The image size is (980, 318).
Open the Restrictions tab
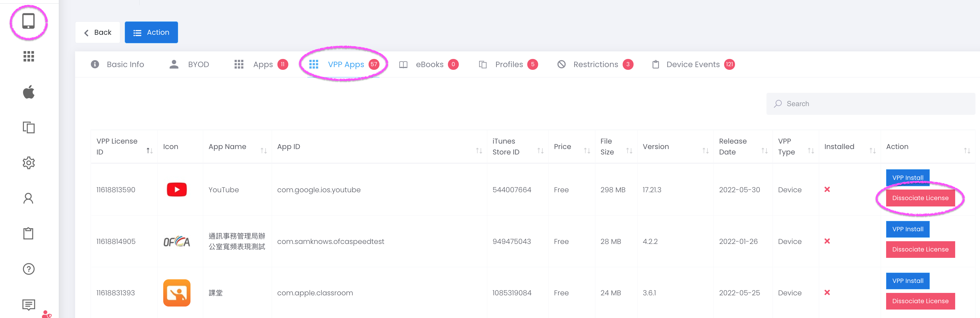point(595,65)
